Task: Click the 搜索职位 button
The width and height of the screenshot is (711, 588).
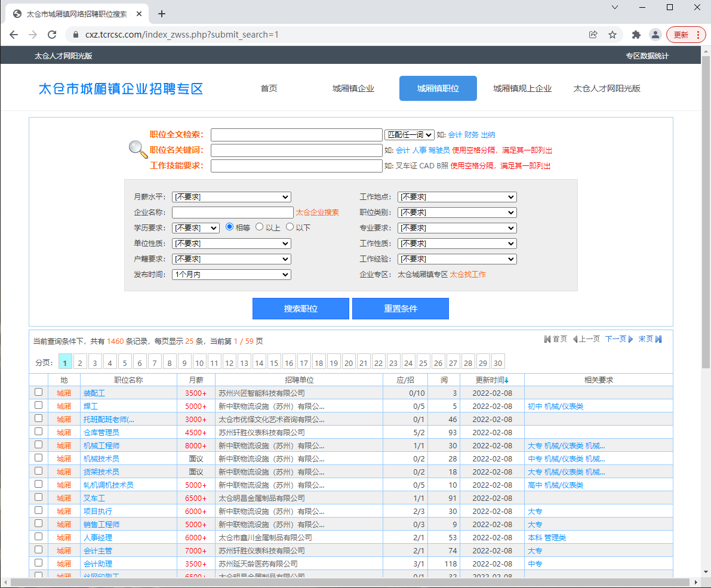Action: [300, 309]
